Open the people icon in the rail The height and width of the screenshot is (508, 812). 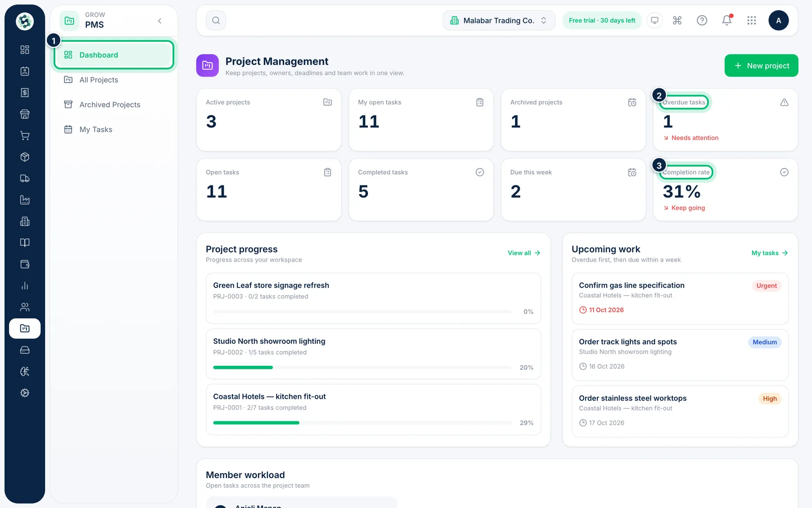pyautogui.click(x=24, y=307)
